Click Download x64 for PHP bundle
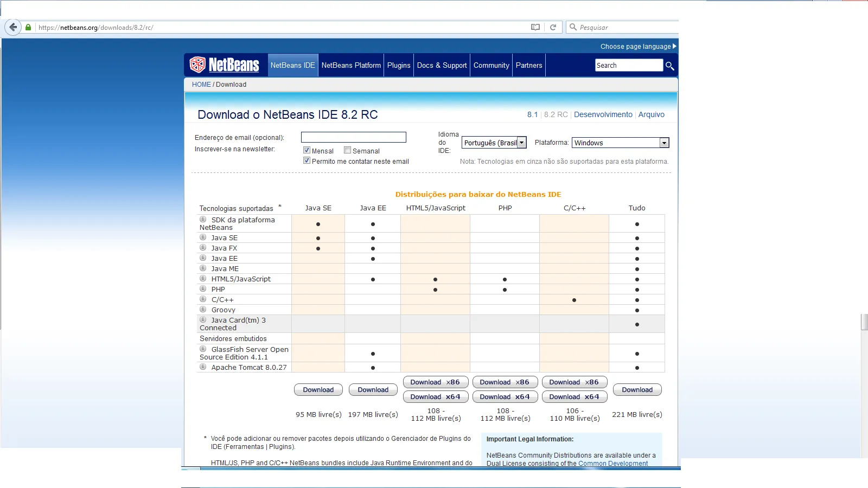 point(505,397)
